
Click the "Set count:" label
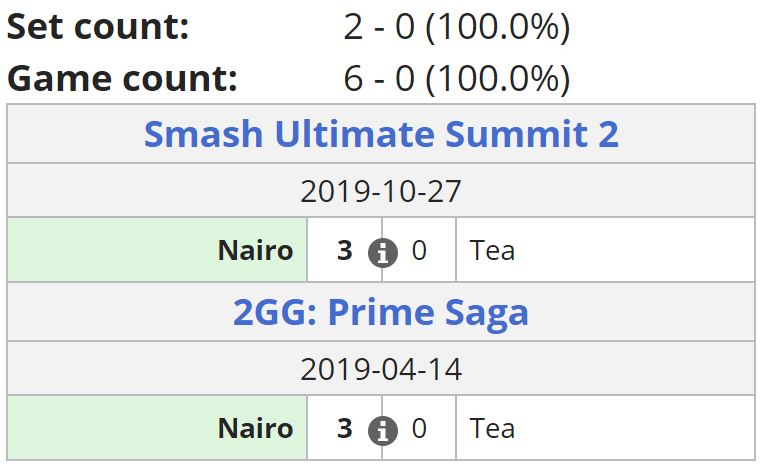tap(98, 27)
